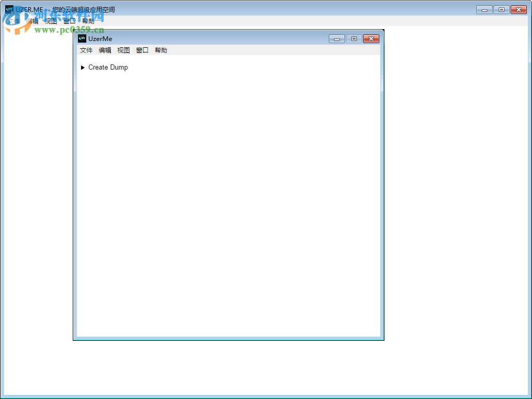
Task: Click the UzerMe logo icon in the inner title bar
Action: tap(82, 38)
